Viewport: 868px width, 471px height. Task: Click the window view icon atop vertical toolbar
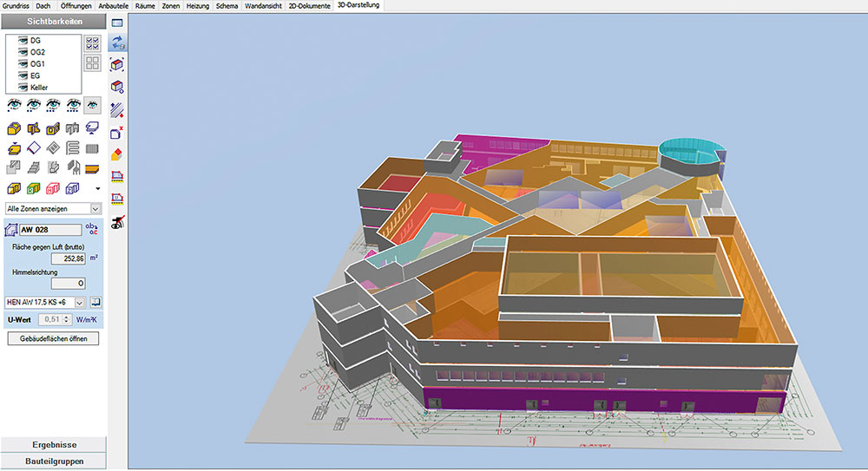[x=117, y=23]
